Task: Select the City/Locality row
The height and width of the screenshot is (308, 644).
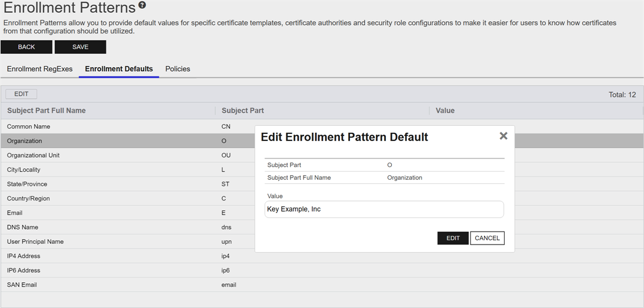Action: click(x=118, y=170)
